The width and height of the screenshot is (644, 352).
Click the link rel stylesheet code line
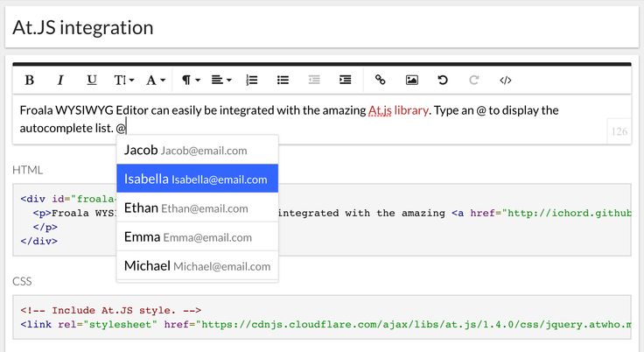coord(325,325)
